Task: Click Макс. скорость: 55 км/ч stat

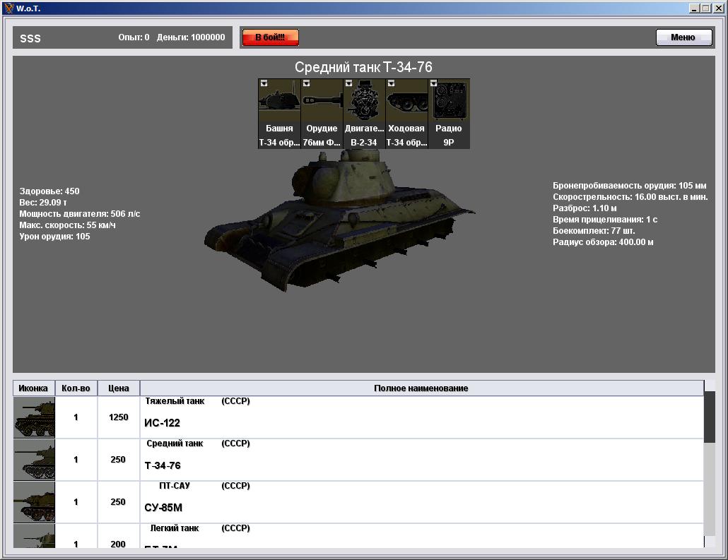Action: (x=67, y=225)
